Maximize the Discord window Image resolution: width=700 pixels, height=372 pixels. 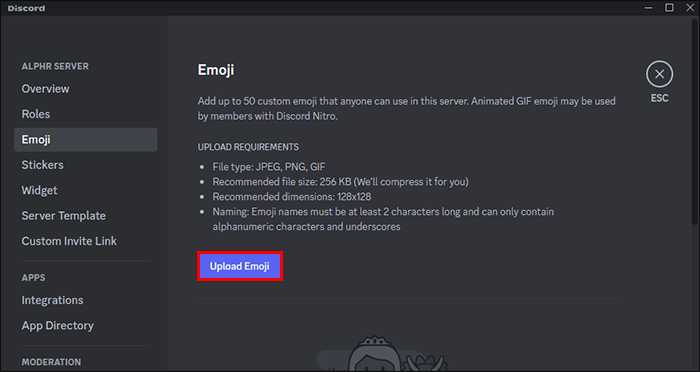click(669, 8)
